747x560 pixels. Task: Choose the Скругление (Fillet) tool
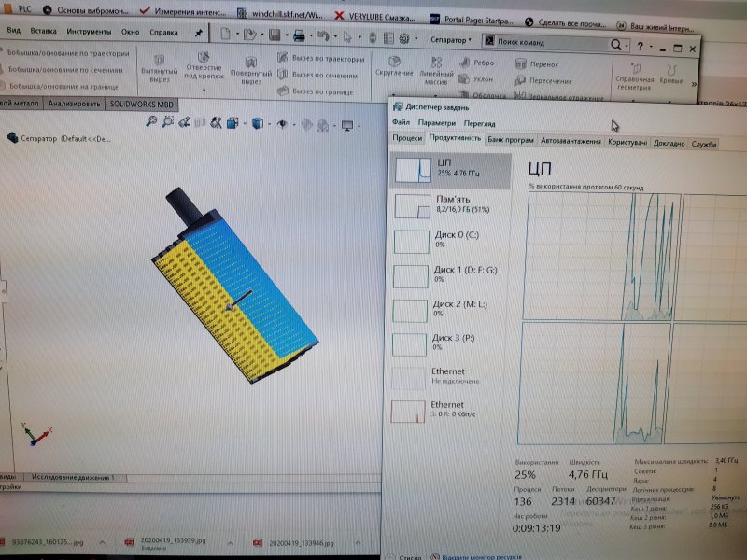click(x=393, y=66)
